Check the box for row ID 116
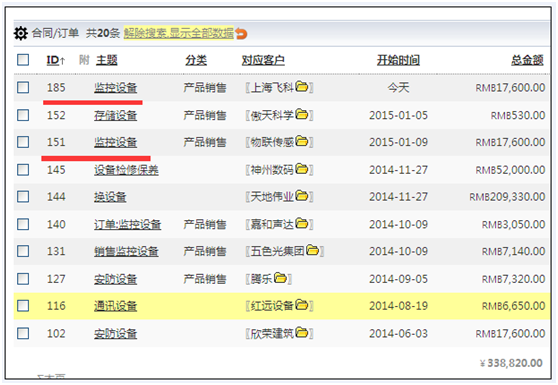Screen dimensions: 558x385 [x=23, y=306]
